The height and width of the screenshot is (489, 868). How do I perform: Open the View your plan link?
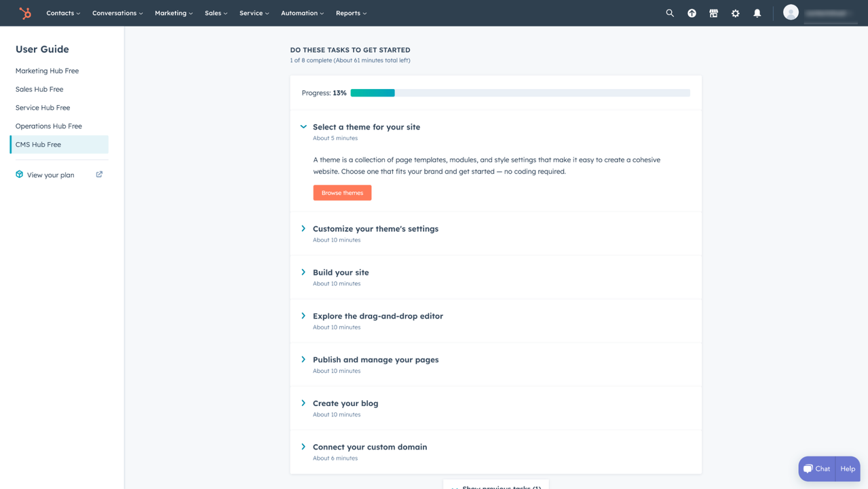tap(50, 175)
